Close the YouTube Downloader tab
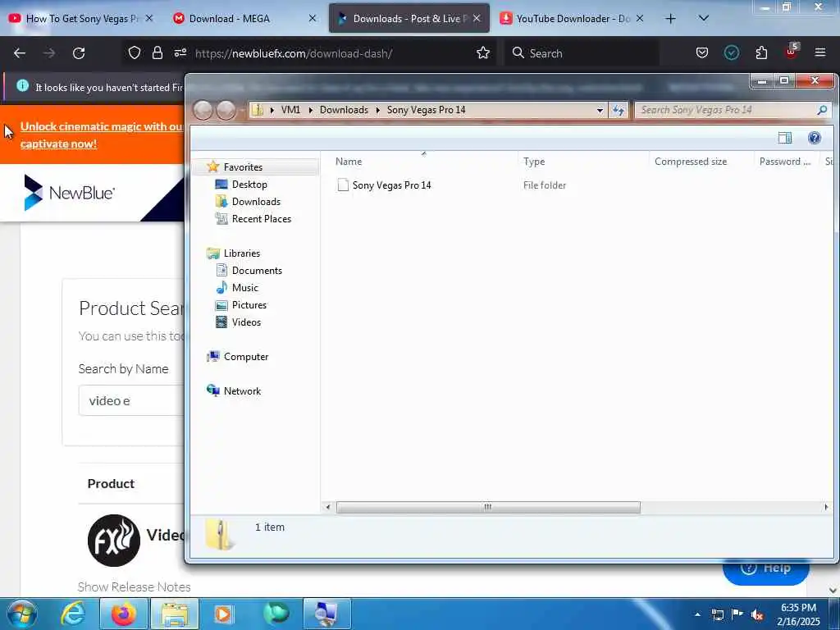840x630 pixels. tap(640, 18)
